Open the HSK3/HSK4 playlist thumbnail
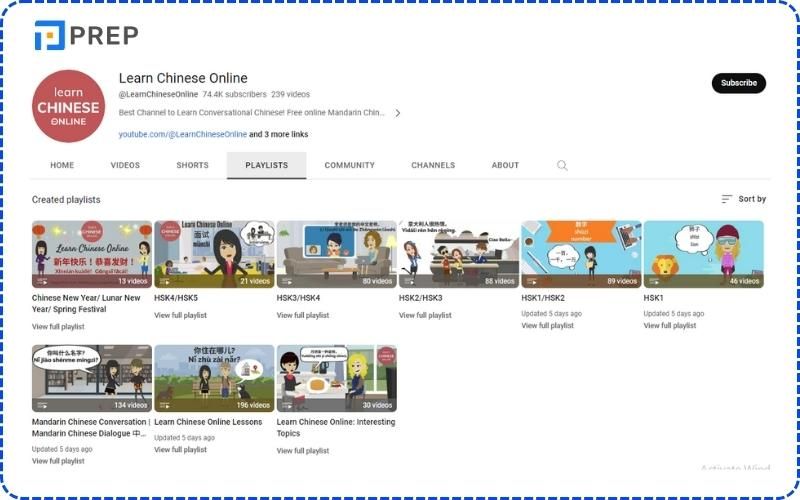Screen dimensions: 800x500 pos(337,254)
